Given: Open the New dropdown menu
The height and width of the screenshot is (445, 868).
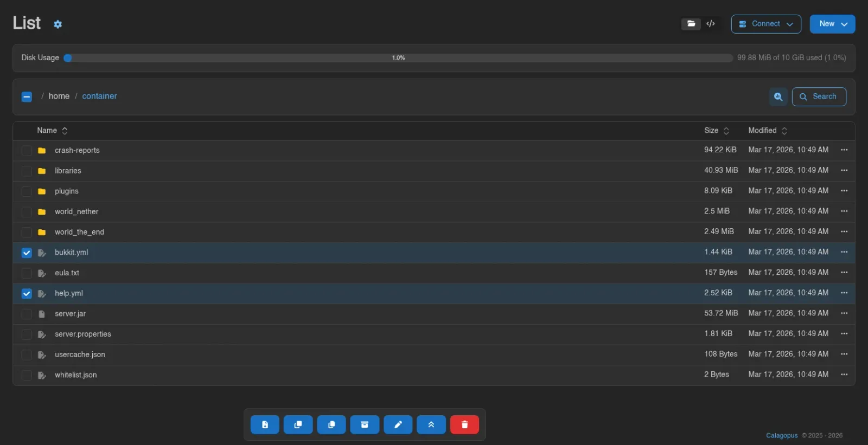Looking at the screenshot, I should pyautogui.click(x=833, y=24).
